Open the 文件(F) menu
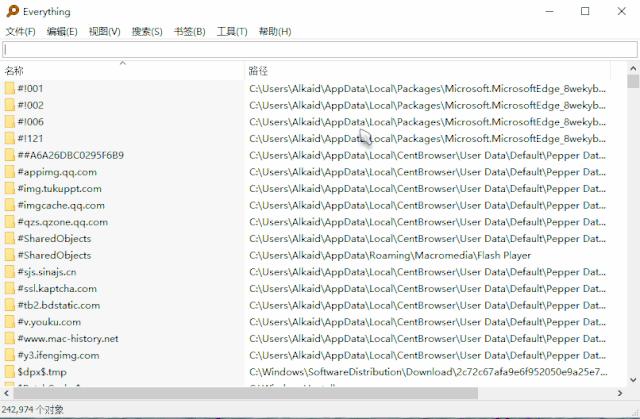Image resolution: width=640 pixels, height=419 pixels. tap(20, 31)
